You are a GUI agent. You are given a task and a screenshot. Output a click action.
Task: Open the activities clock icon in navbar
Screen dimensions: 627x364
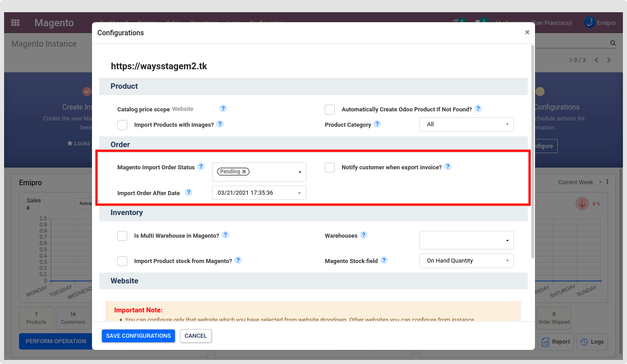(x=458, y=23)
